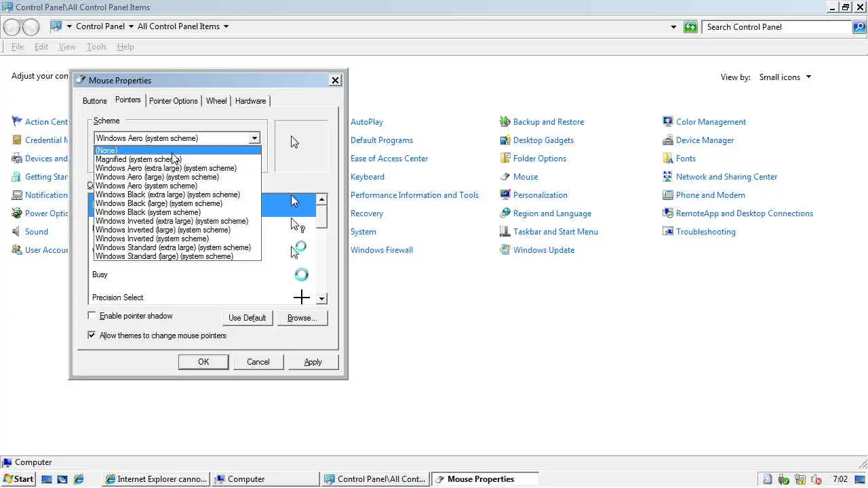Open the address bar history dropdown arrow
The width and height of the screenshot is (868, 488).
673,27
